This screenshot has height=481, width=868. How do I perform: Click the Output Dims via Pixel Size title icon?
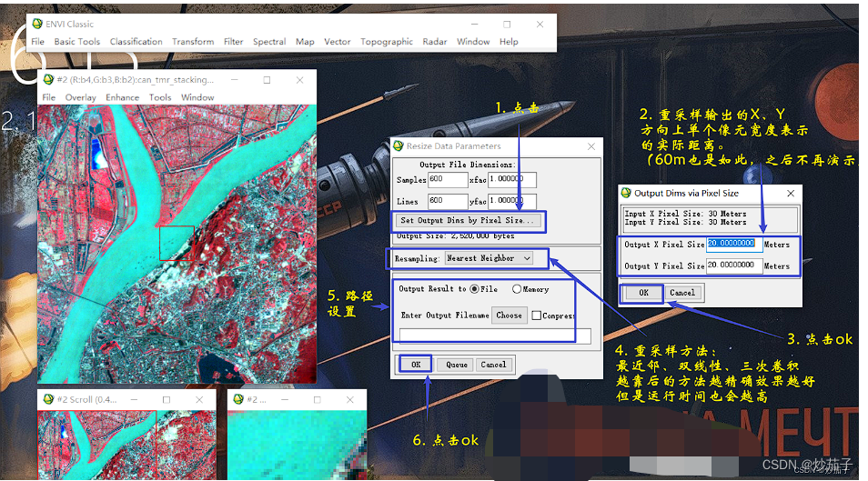tap(626, 193)
